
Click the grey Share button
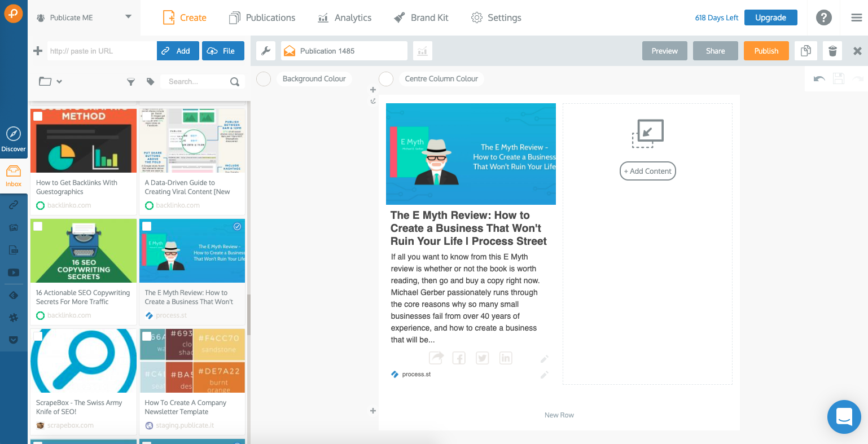coord(715,51)
